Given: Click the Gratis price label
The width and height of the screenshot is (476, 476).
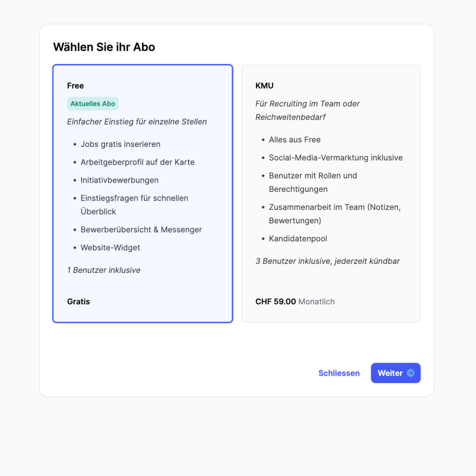Looking at the screenshot, I should (x=78, y=302).
